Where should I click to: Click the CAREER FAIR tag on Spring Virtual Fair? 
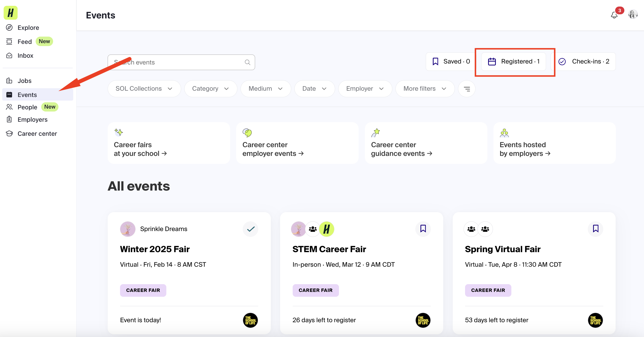(x=488, y=290)
